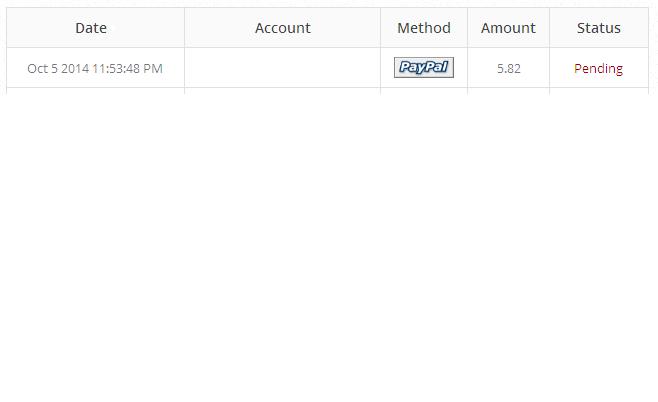
Task: Click the PayPal logo icon
Action: pos(424,68)
